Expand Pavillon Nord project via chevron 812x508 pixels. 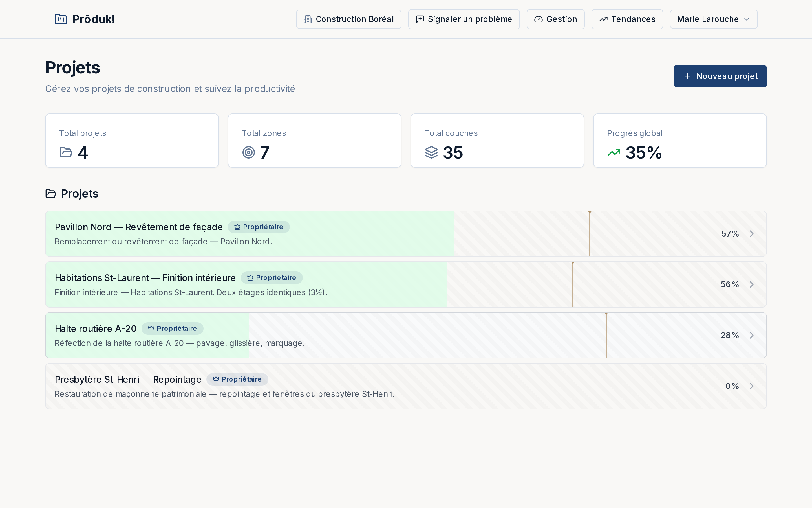coord(752,233)
